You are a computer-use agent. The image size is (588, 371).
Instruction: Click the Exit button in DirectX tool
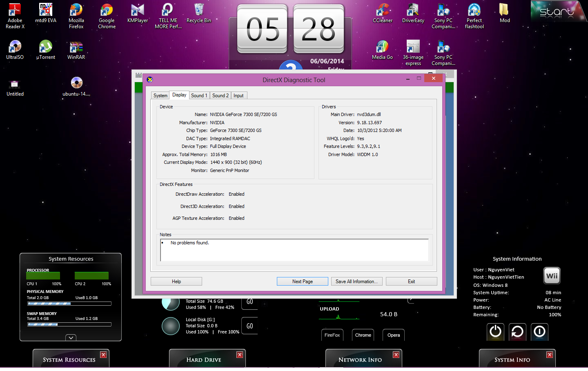(412, 282)
